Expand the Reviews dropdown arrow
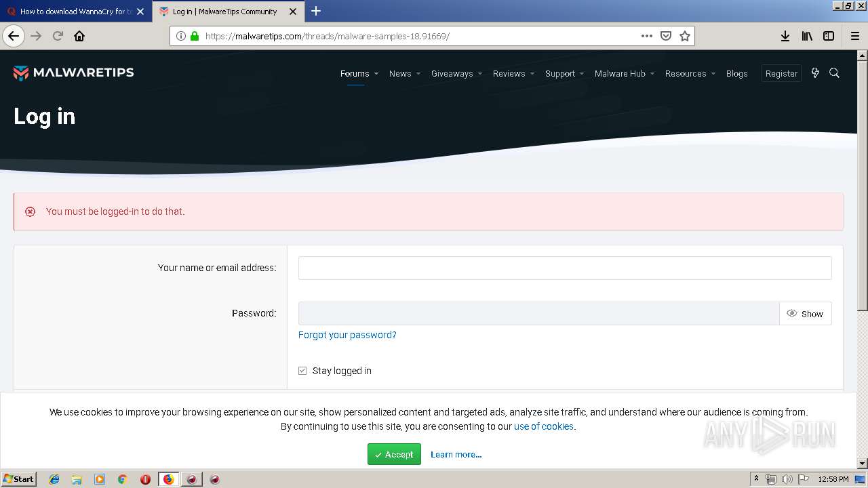This screenshot has width=868, height=488. click(532, 74)
